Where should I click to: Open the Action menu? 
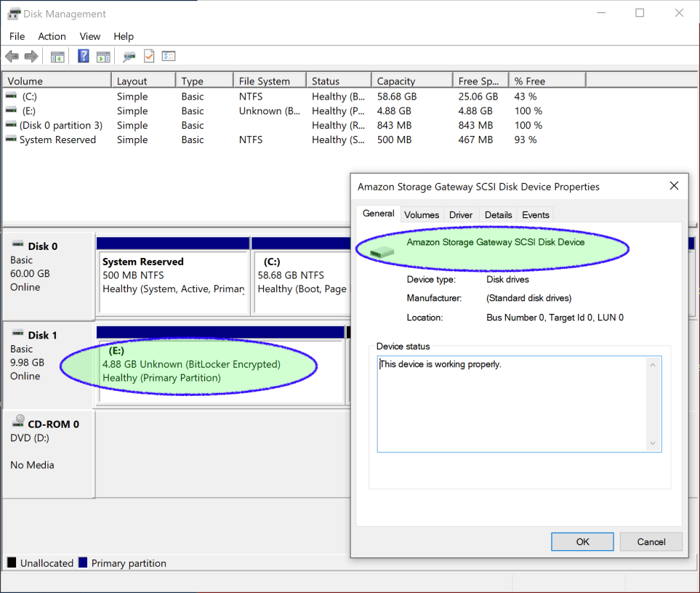click(52, 36)
